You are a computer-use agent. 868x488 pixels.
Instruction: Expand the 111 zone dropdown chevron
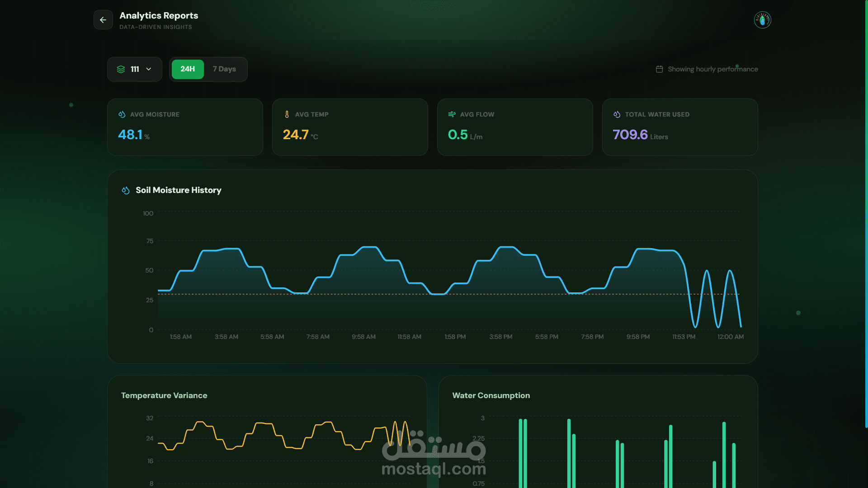[149, 69]
